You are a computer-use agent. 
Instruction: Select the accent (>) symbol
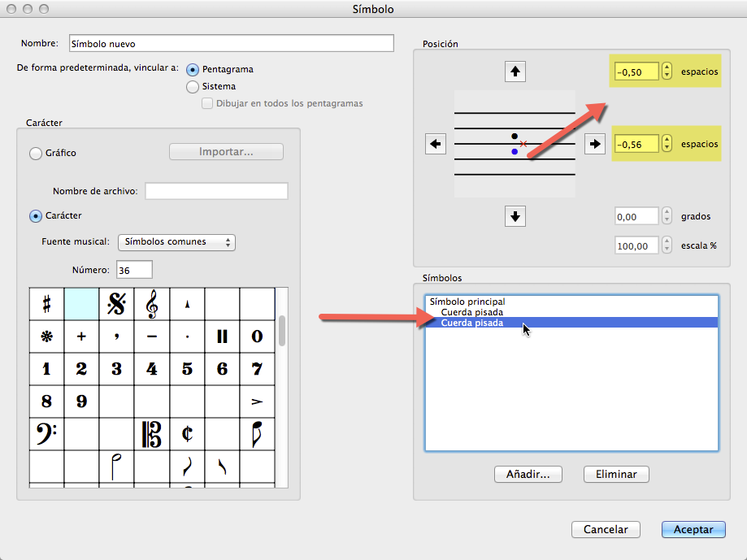click(x=257, y=402)
